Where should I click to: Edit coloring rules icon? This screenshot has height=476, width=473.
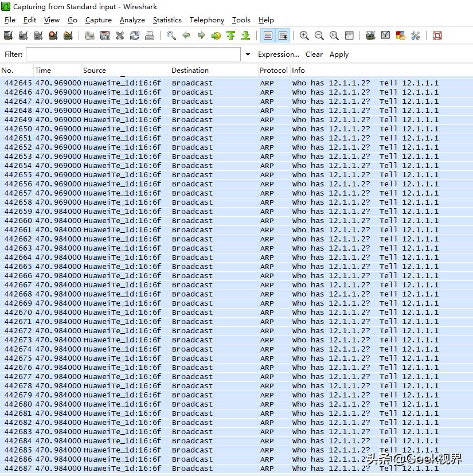(401, 36)
